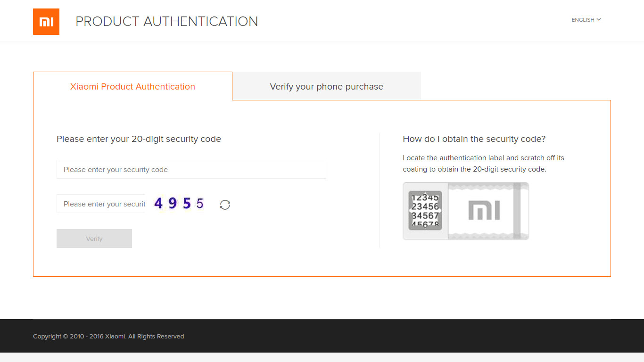The image size is (644, 362).
Task: Click the Locate the authentication label instruction text
Action: click(483, 164)
